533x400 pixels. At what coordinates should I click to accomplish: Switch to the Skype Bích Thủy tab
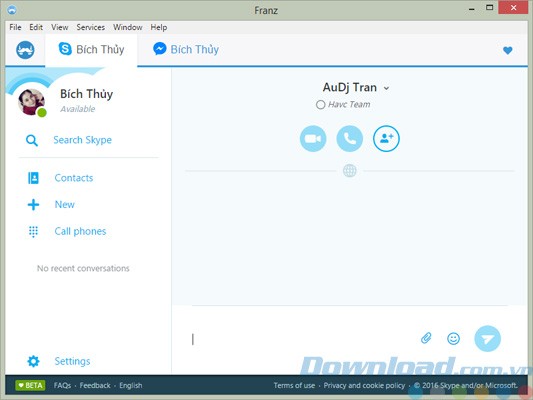pyautogui.click(x=91, y=50)
